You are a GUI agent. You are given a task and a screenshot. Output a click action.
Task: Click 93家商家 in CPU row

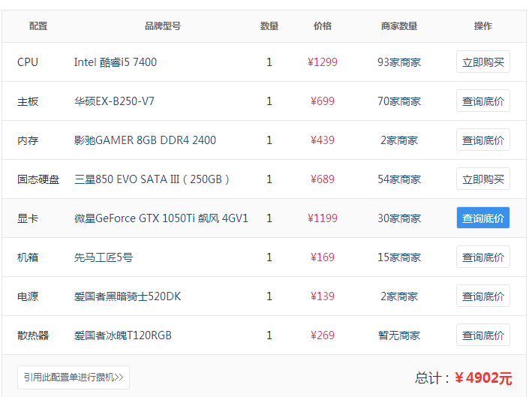point(399,62)
